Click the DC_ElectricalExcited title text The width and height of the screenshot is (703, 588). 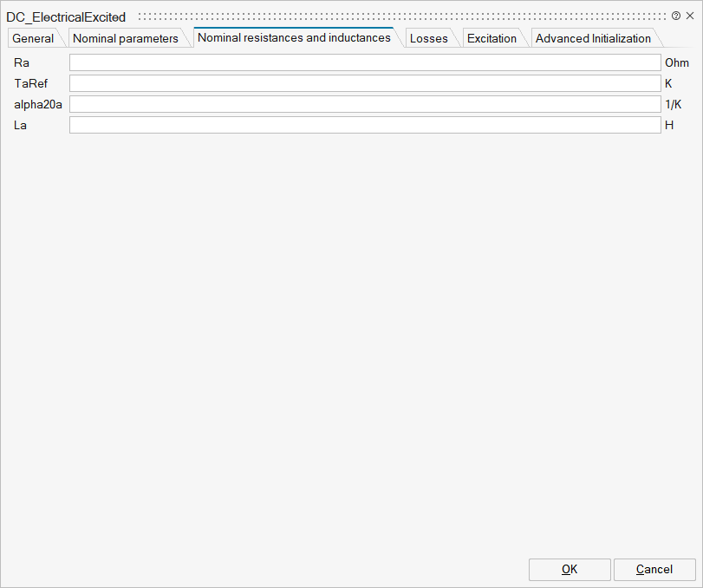pyautogui.click(x=66, y=17)
